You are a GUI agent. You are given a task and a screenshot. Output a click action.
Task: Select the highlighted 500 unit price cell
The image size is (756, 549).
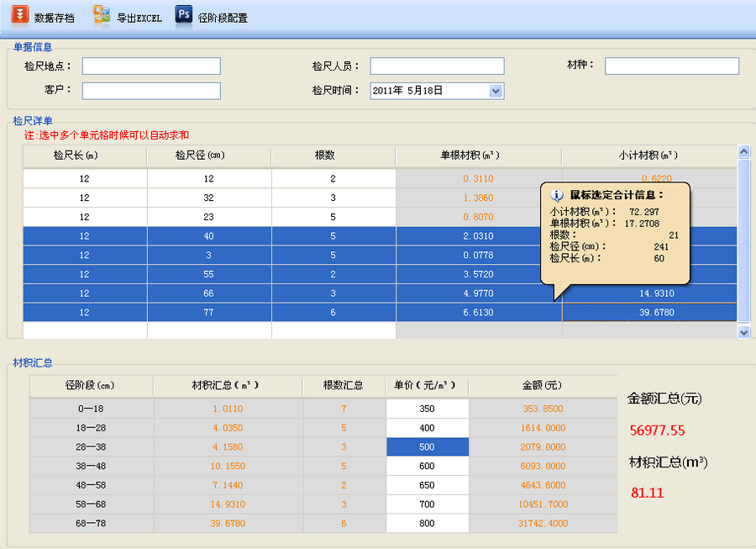tap(427, 446)
